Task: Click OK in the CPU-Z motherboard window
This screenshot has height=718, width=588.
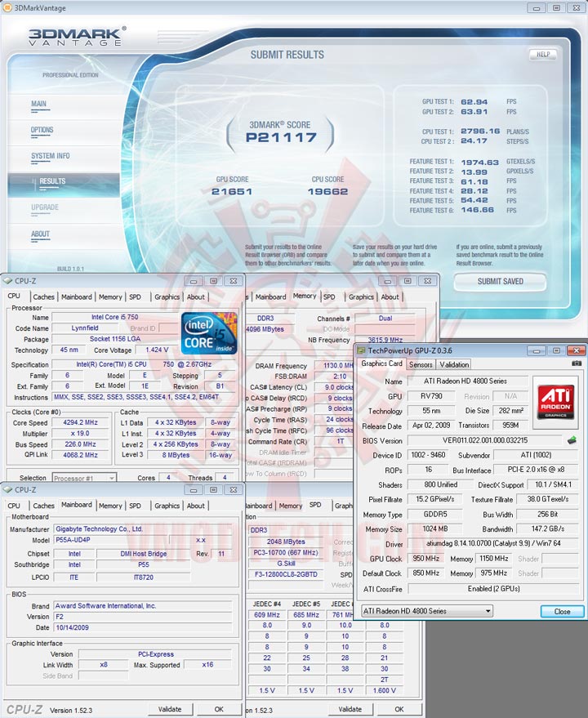Action: [219, 709]
